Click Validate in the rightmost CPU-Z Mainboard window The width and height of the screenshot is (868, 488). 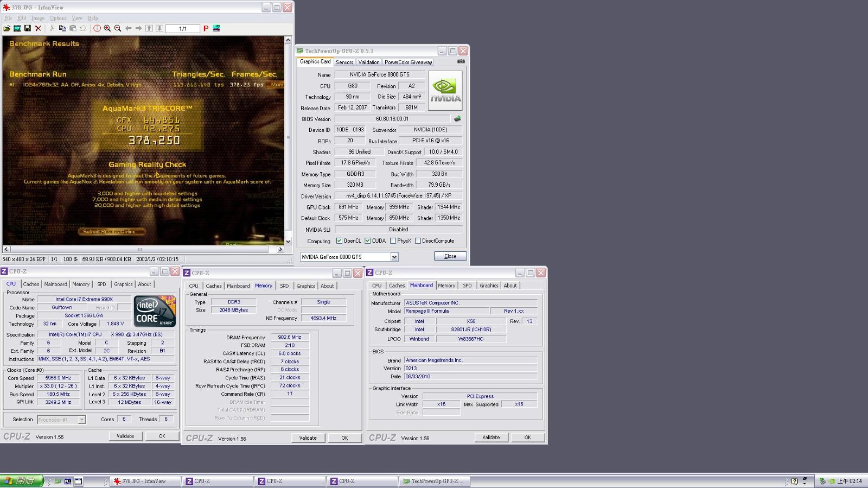coord(491,437)
